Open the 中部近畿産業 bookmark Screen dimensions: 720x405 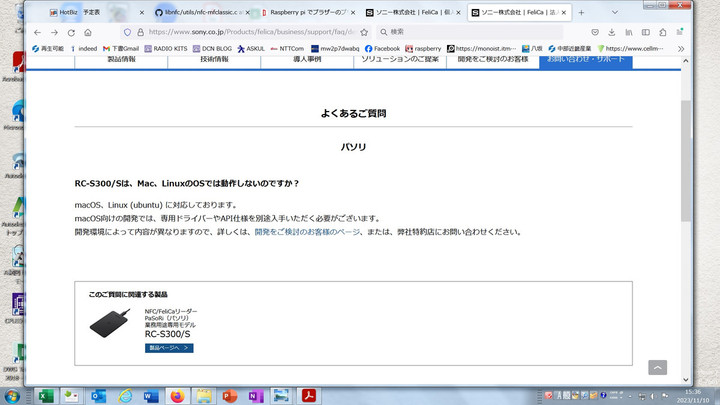[x=569, y=48]
